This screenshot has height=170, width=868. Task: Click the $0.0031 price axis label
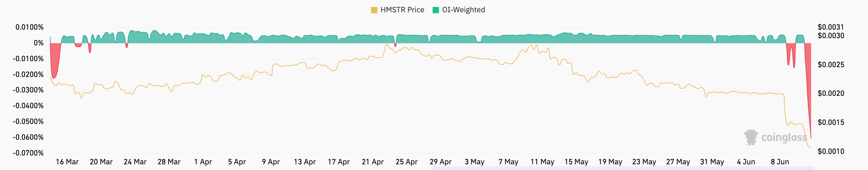[x=831, y=27]
